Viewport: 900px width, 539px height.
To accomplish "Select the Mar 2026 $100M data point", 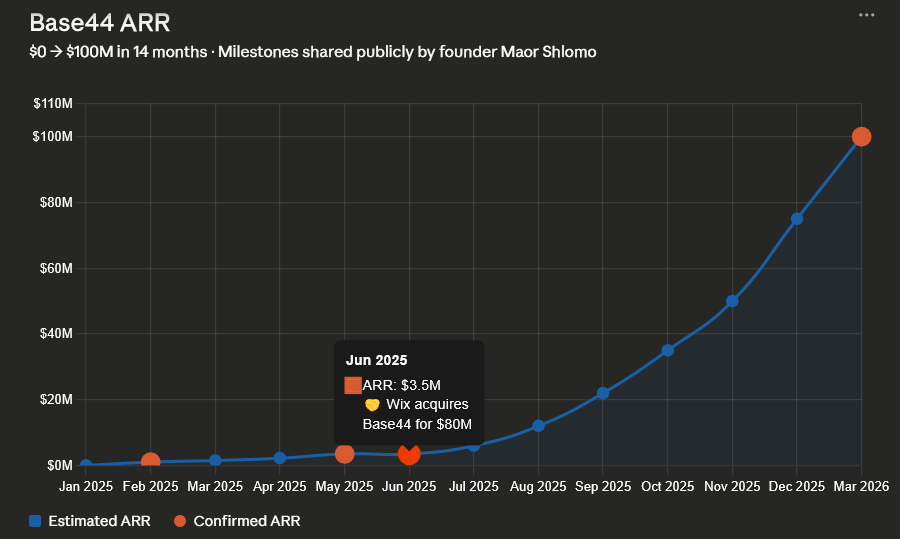I will [x=861, y=137].
